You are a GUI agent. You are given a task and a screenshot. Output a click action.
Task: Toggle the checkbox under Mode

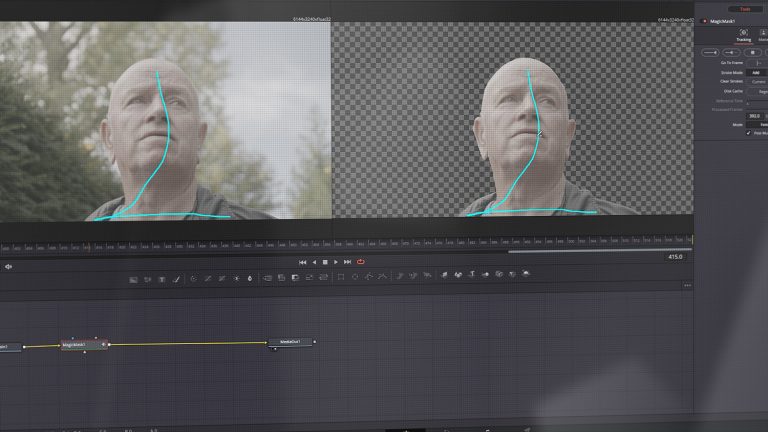point(748,133)
